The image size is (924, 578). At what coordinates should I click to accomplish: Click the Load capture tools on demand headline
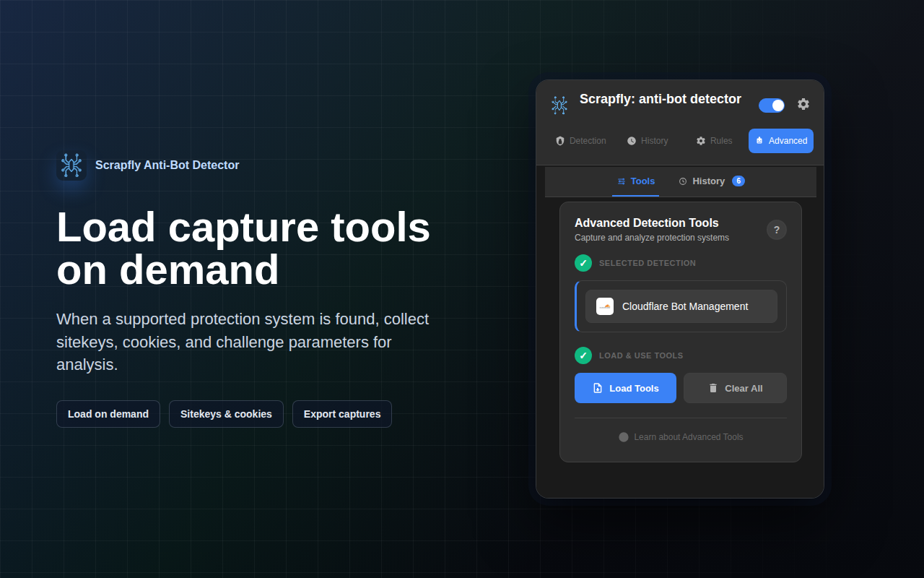[x=243, y=248]
